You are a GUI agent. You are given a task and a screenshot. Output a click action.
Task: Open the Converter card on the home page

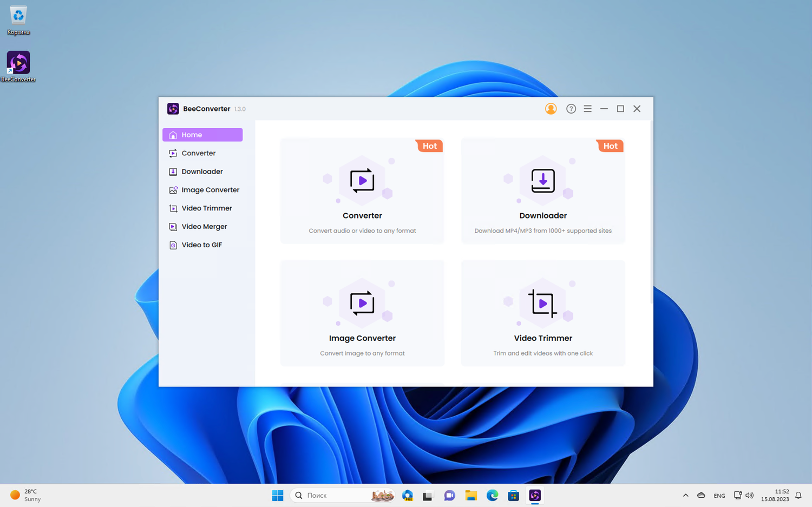pyautogui.click(x=362, y=191)
